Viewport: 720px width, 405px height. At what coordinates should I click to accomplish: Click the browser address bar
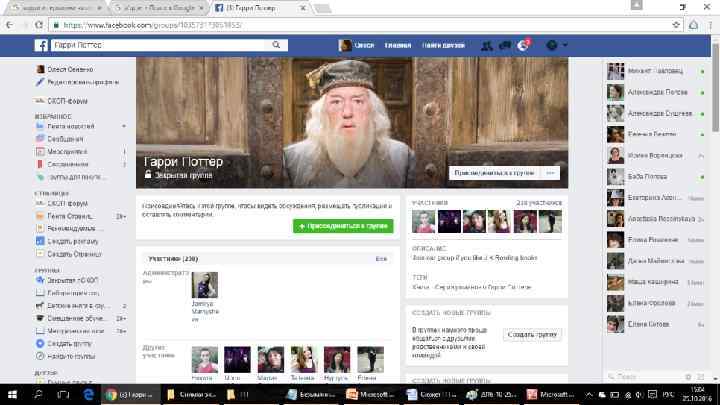(x=363, y=25)
